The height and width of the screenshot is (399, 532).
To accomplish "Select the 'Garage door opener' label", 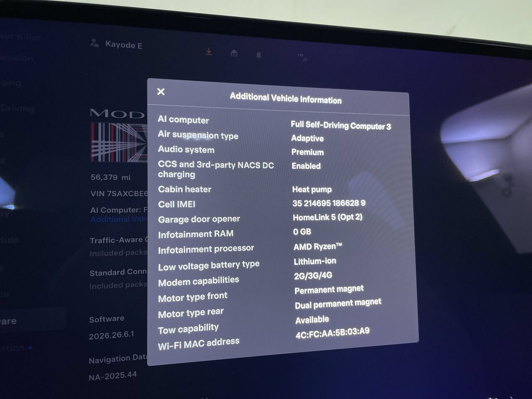I will pos(199,219).
